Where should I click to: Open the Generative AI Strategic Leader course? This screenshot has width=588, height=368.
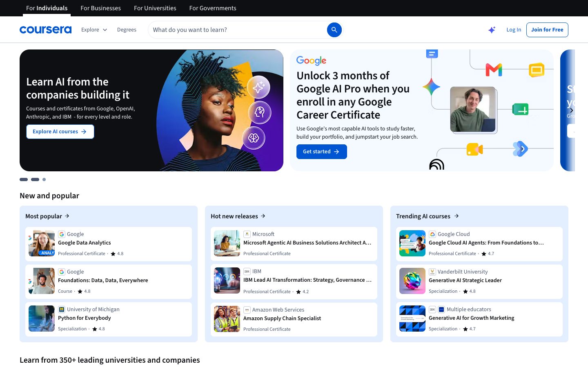pos(479,281)
